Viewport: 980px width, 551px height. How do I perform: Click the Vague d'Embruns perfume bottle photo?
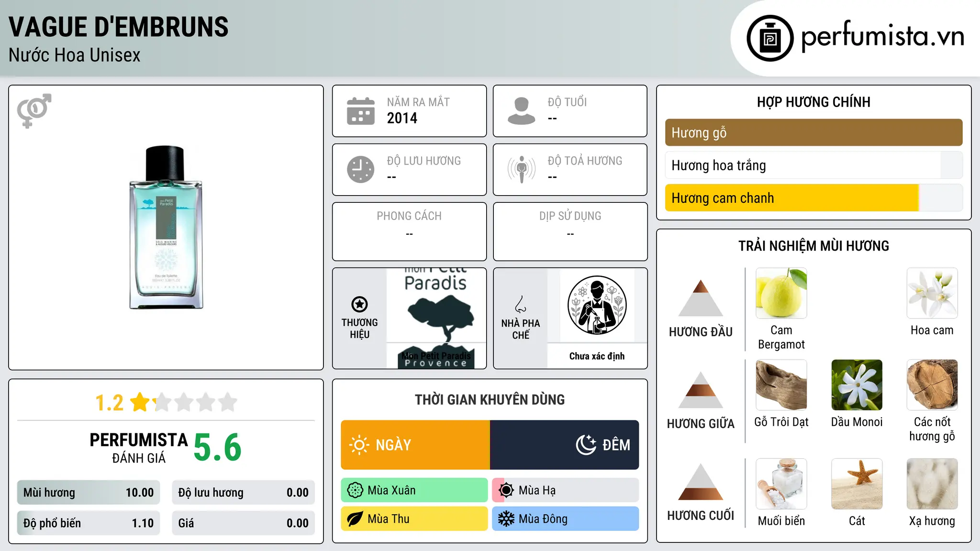(166, 227)
